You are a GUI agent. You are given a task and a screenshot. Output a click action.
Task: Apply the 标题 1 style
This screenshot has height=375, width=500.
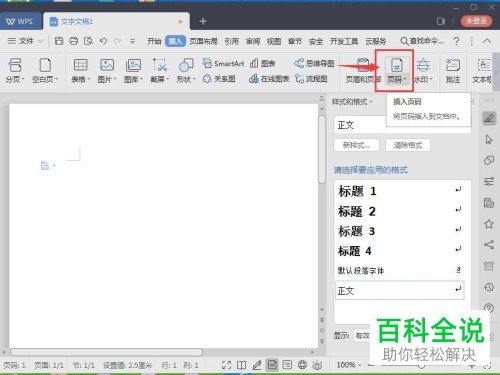tap(399, 191)
